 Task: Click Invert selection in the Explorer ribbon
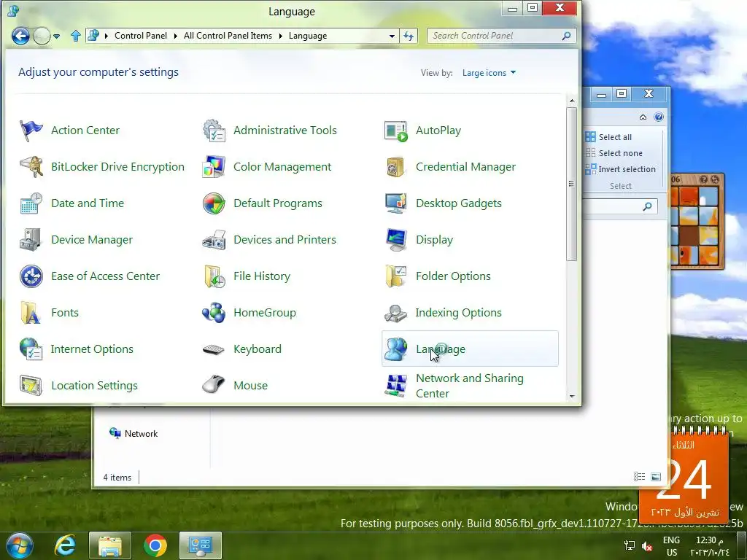click(x=620, y=169)
